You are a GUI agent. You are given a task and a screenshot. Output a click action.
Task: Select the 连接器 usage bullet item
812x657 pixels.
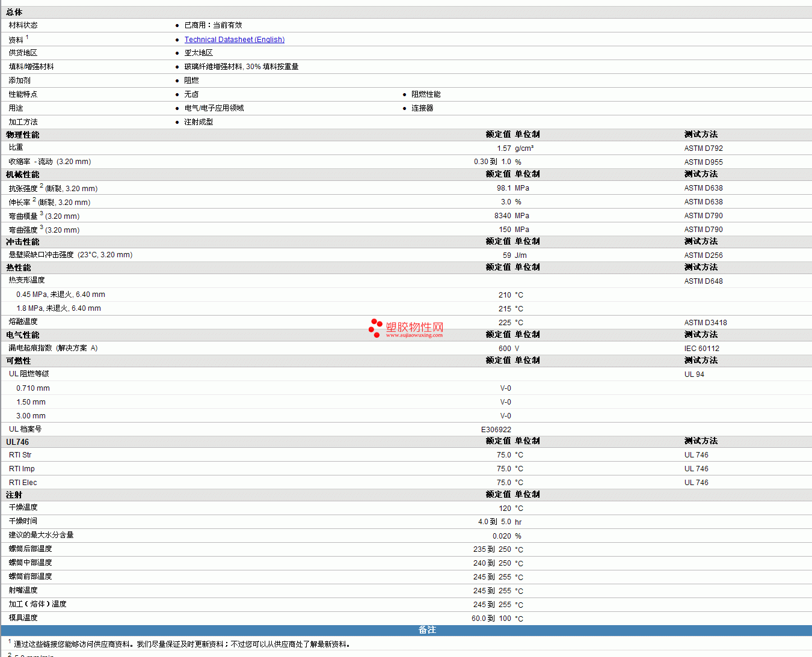422,108
